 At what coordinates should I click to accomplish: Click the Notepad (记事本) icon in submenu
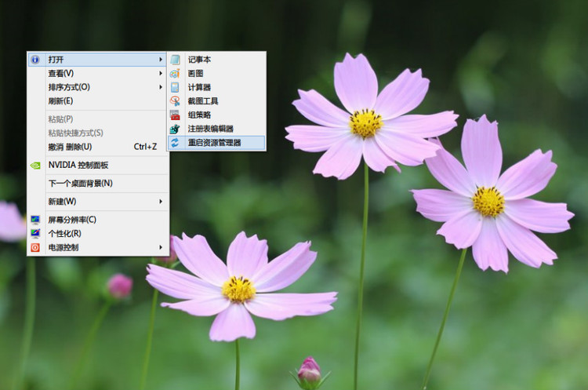[175, 60]
